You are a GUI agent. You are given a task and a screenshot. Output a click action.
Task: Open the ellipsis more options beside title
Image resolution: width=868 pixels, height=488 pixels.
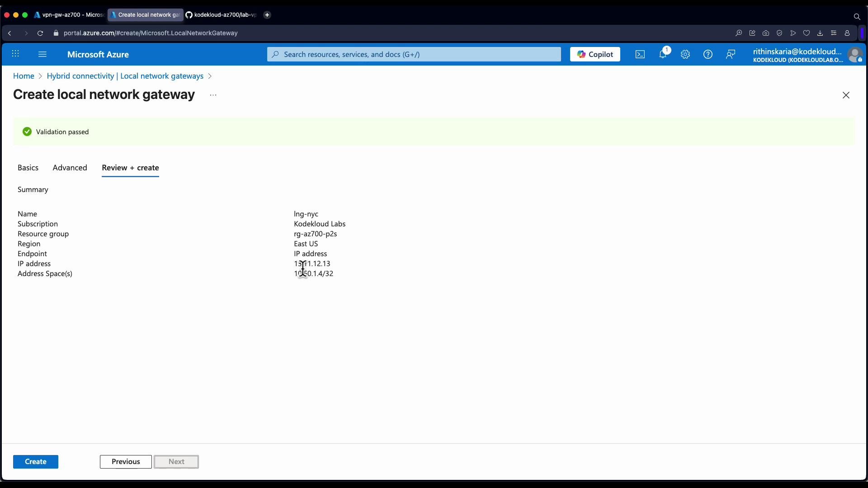point(213,95)
